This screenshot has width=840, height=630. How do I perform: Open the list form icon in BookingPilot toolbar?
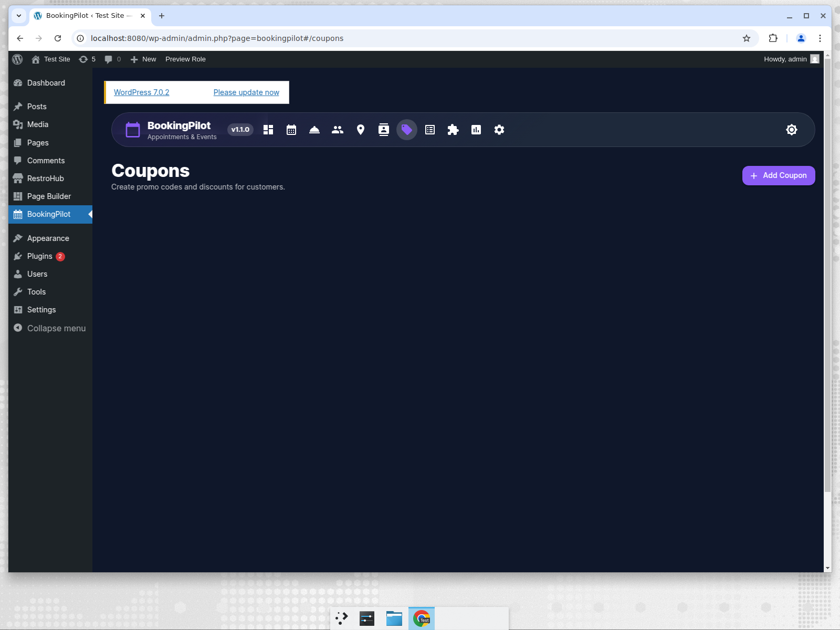tap(430, 130)
